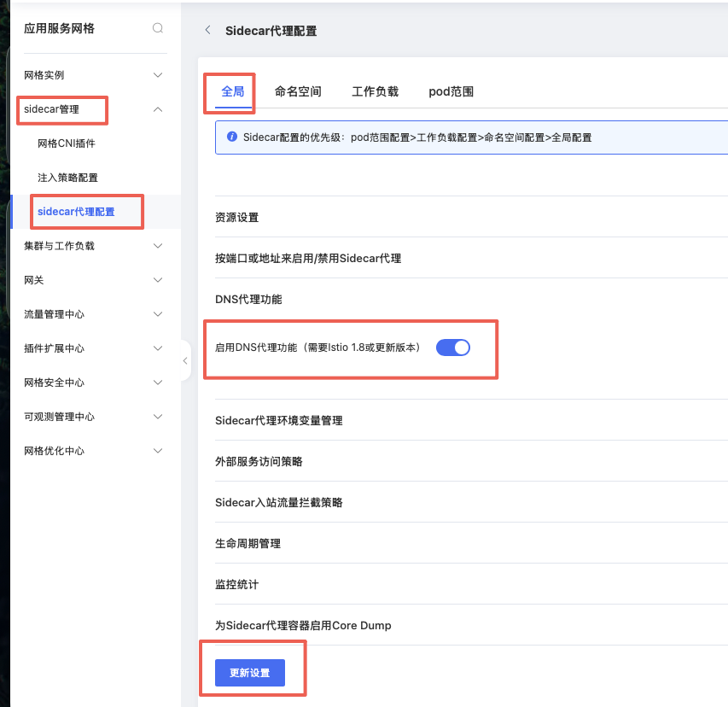Collapse the sidebar using the handle arrow
728x707 pixels.
pyautogui.click(x=185, y=361)
